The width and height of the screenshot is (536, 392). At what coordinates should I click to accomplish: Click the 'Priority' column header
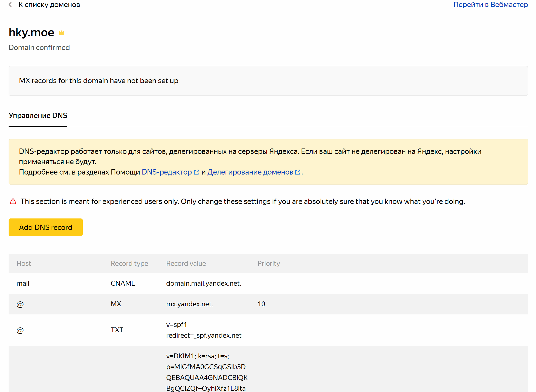click(x=269, y=263)
